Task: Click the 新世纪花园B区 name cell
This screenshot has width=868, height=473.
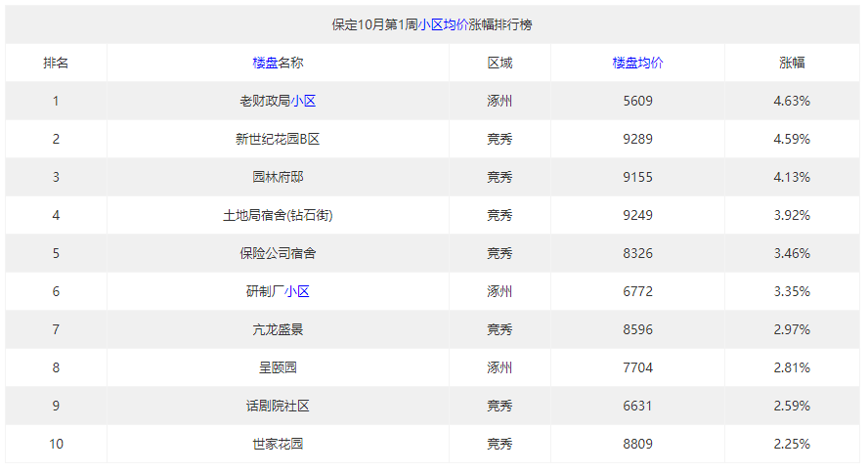Action: (278, 140)
